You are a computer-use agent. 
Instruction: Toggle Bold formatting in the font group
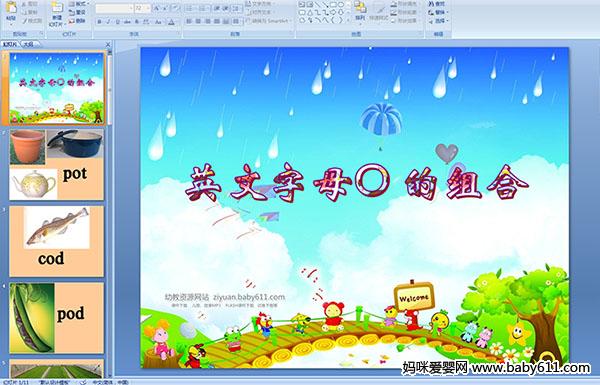tap(99, 22)
